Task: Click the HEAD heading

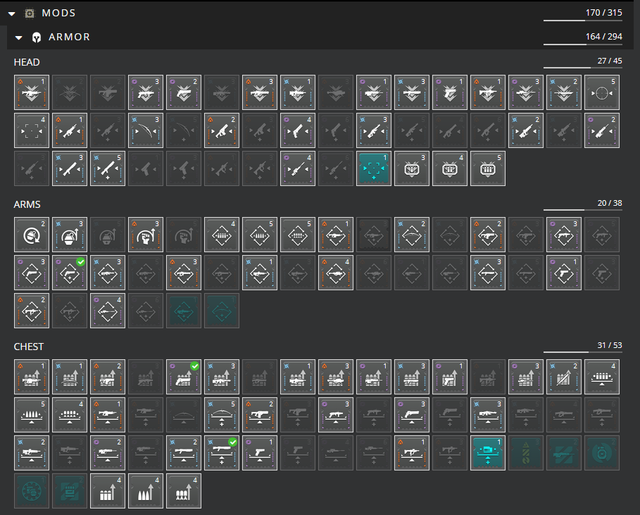Action: tap(27, 62)
